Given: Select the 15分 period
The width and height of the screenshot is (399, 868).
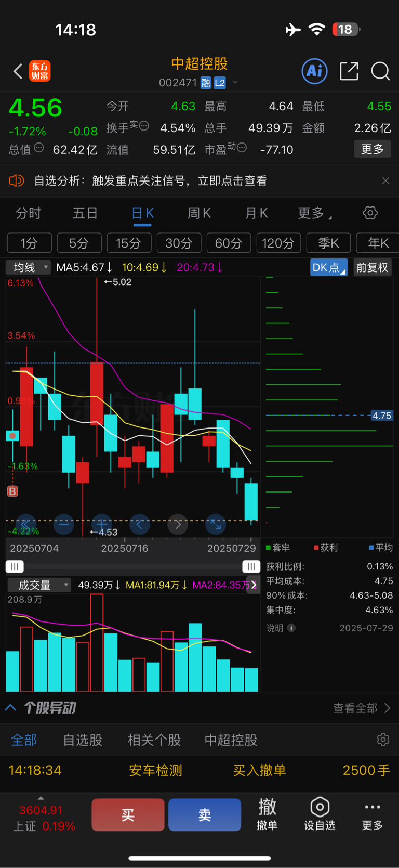Looking at the screenshot, I should point(129,243).
